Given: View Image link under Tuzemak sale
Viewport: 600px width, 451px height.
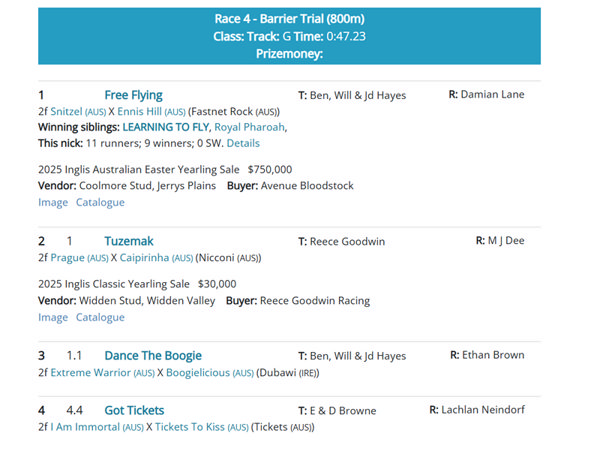Looking at the screenshot, I should point(53,317).
